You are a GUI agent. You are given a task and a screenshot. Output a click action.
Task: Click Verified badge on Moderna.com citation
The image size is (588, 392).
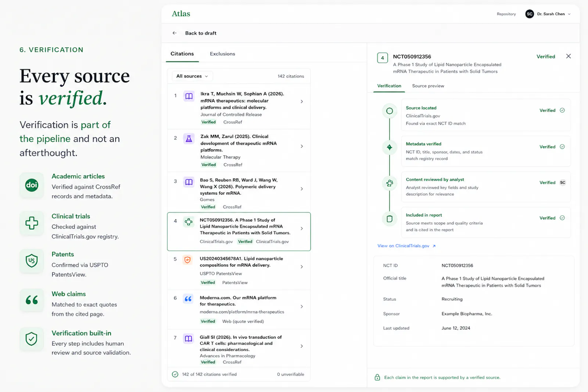208,321
